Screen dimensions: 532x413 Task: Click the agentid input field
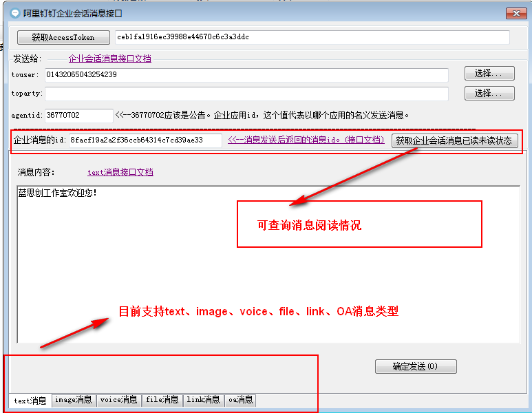(78, 116)
